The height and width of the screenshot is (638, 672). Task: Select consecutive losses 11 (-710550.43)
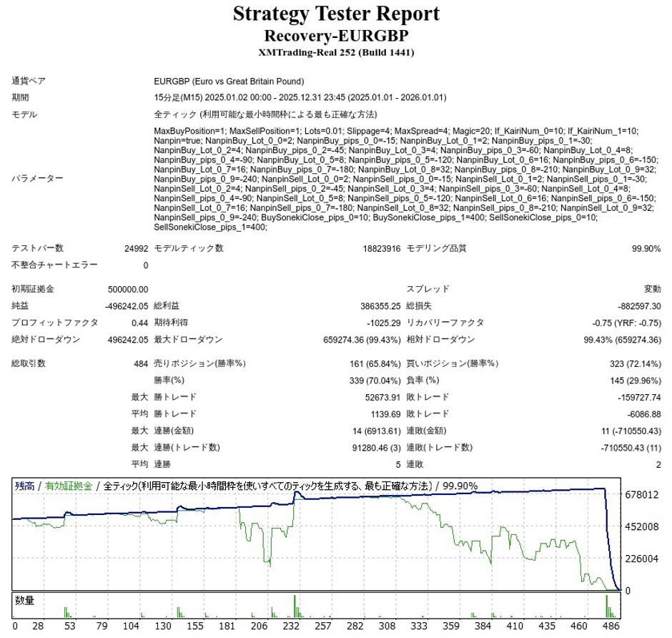click(631, 431)
